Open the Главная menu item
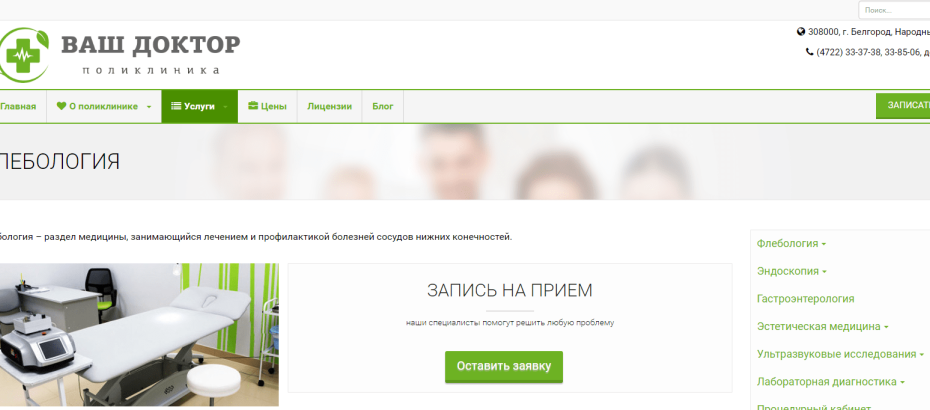 18,107
